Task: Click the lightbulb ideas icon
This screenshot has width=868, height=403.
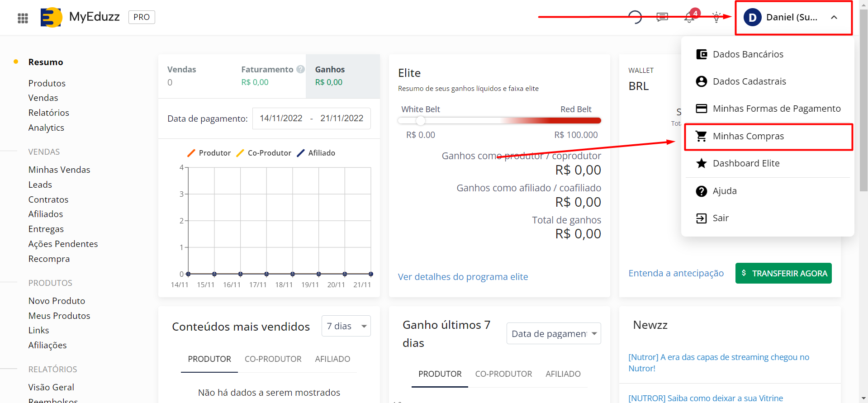Action: click(716, 18)
